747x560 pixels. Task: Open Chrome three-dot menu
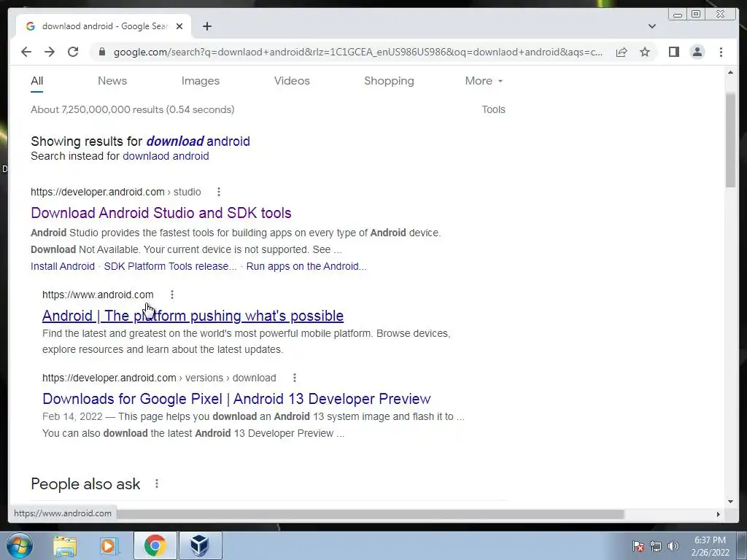[x=721, y=52]
